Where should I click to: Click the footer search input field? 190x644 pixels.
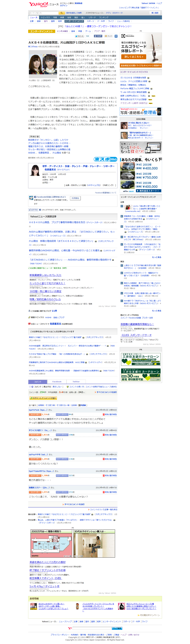click(92, 628)
